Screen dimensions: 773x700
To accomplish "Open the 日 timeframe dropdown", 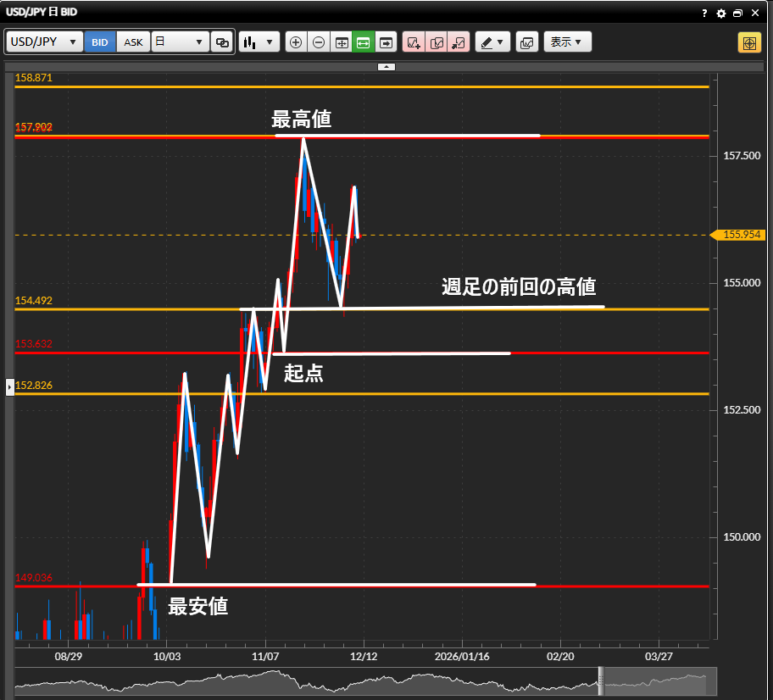I will (181, 42).
